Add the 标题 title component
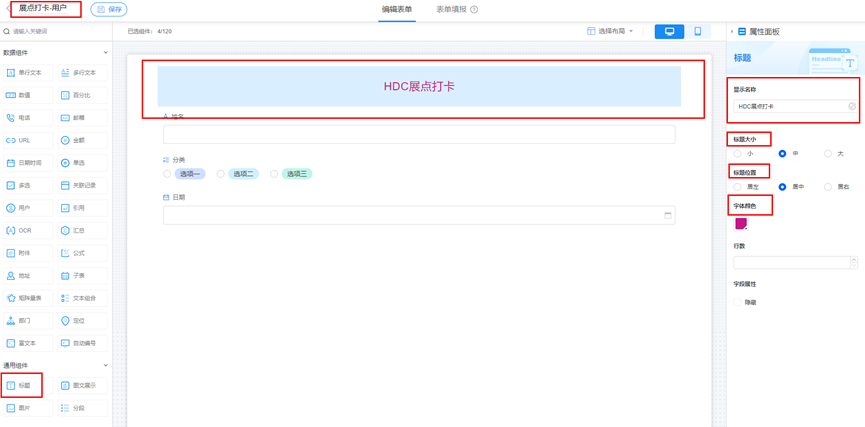Viewport: 865px width, 427px height. click(28, 386)
